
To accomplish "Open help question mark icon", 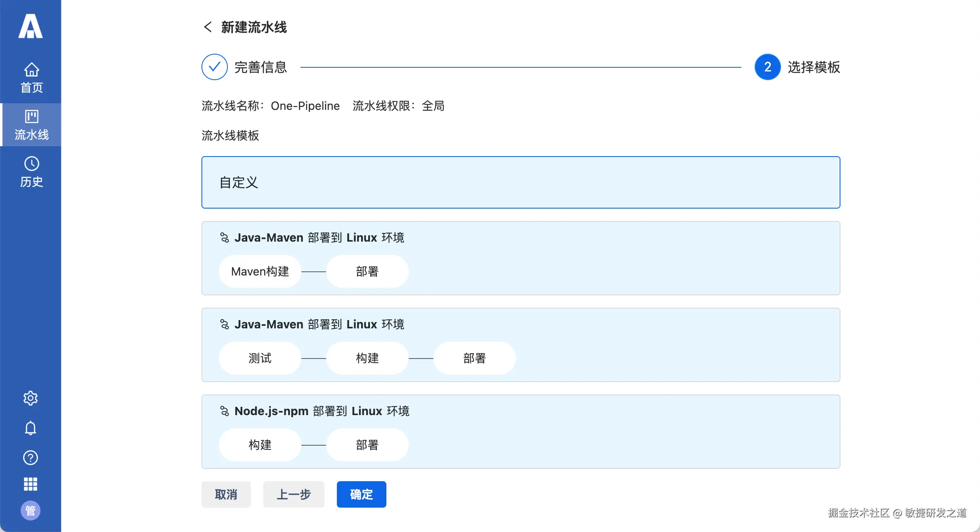I will coord(31,458).
